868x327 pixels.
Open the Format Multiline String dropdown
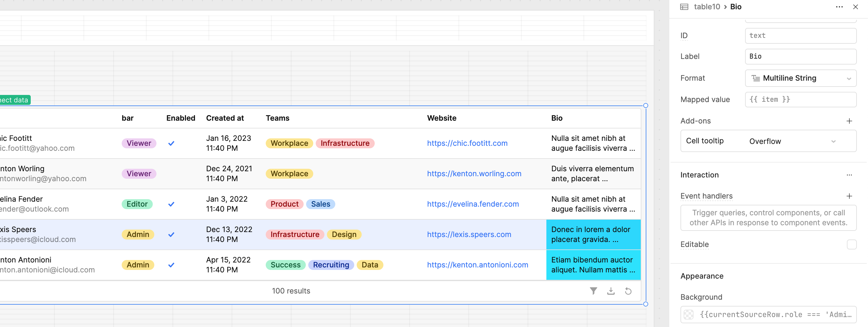click(x=800, y=78)
